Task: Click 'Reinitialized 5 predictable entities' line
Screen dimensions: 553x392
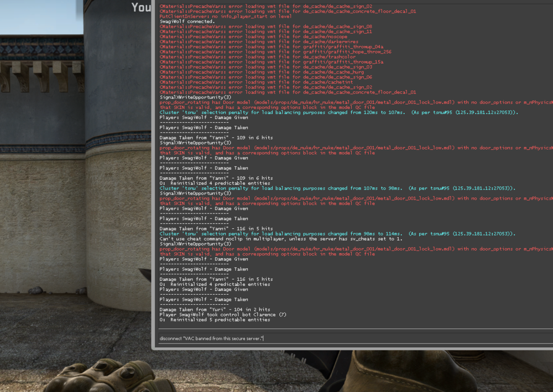Action: pos(215,320)
